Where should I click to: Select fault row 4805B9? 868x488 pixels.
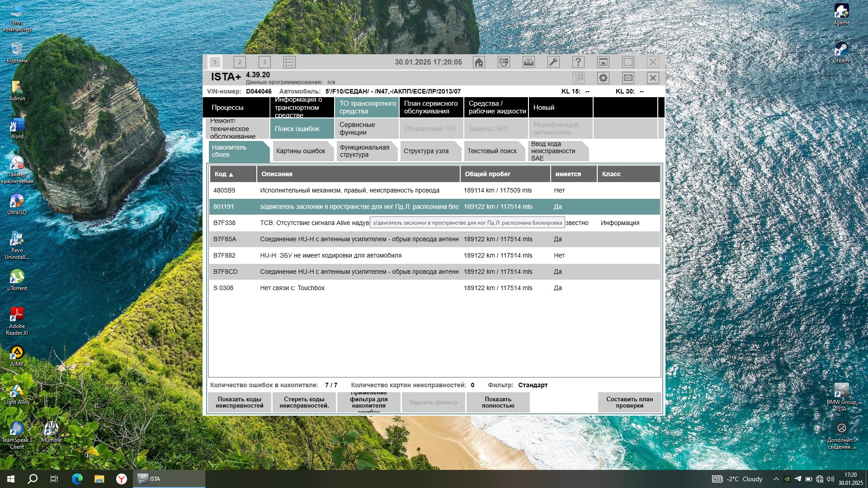point(435,190)
